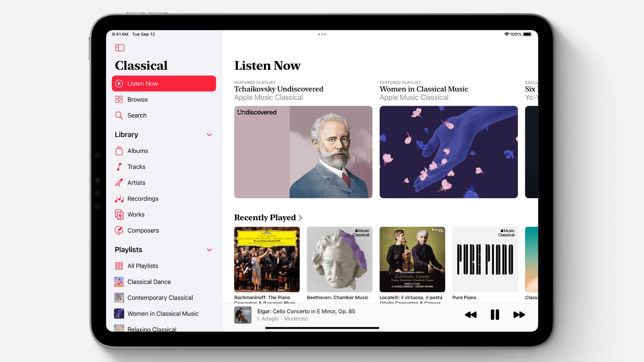The image size is (644, 362).
Task: Click Classical Dance playlist
Action: click(x=149, y=282)
